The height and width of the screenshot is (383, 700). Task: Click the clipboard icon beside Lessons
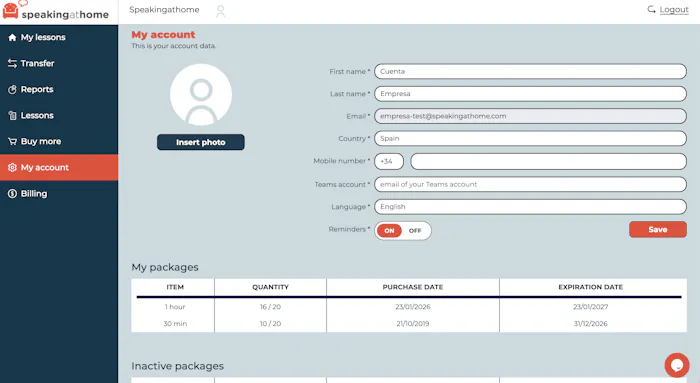[12, 116]
